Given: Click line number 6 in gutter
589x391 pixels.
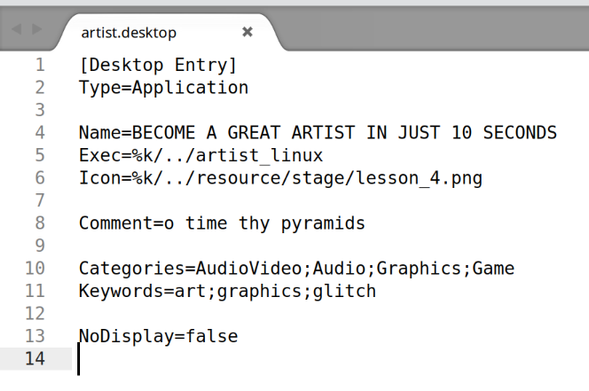Looking at the screenshot, I should point(40,178).
